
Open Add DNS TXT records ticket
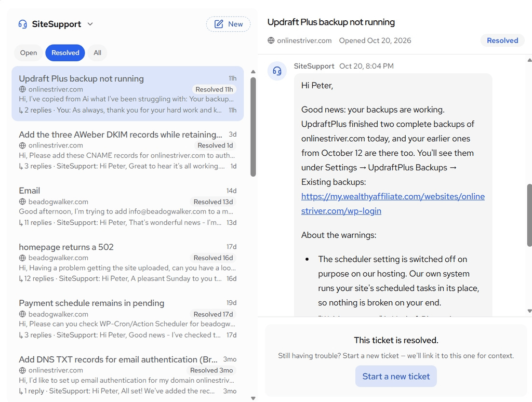coord(128,374)
